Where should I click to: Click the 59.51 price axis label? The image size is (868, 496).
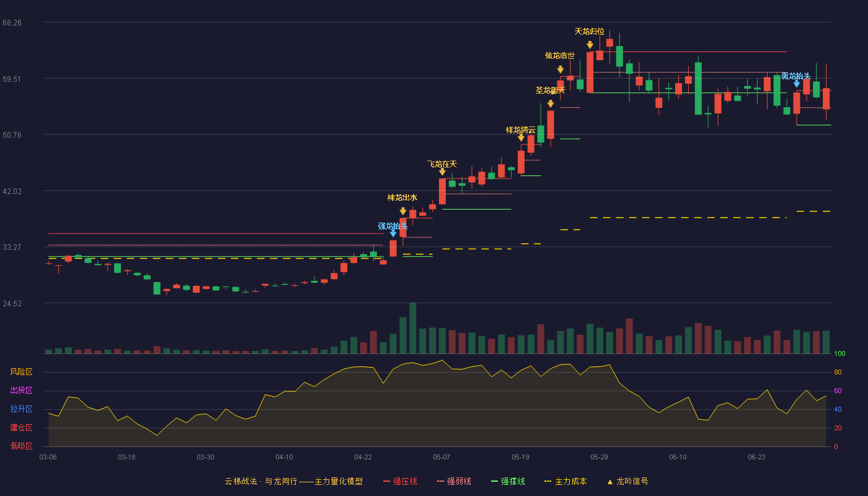[12, 79]
